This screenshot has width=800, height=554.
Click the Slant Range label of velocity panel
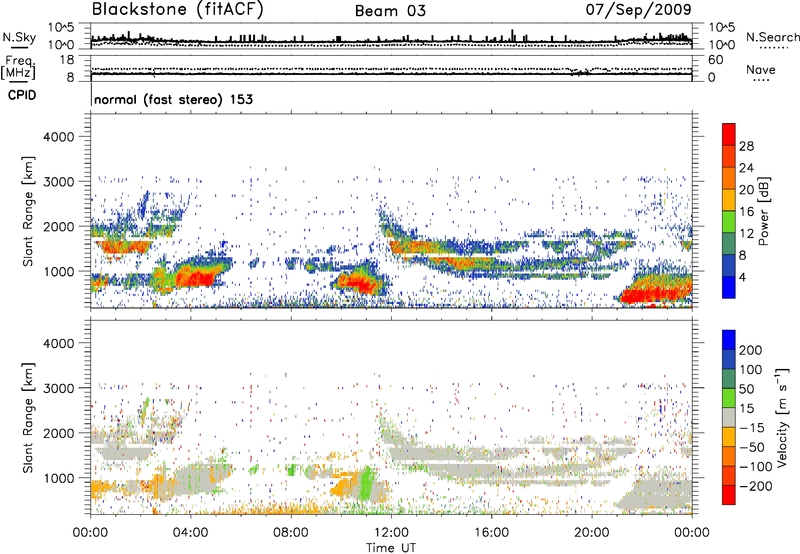click(x=28, y=417)
